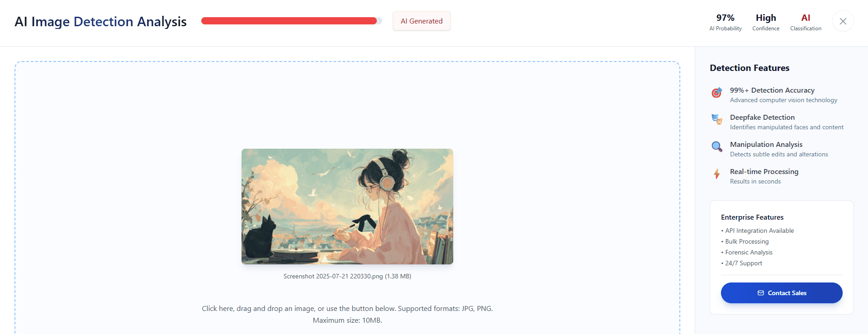Image resolution: width=868 pixels, height=334 pixels.
Task: Close the analysis panel with the X
Action: tap(843, 21)
